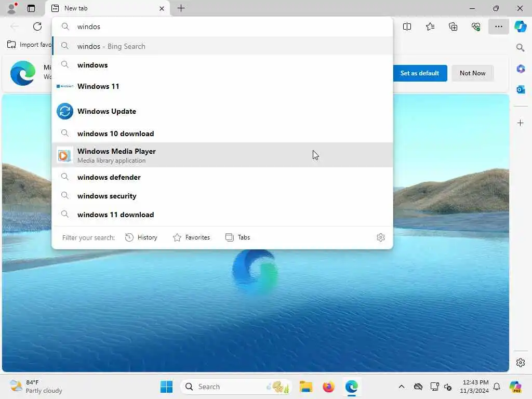Choose windows security suggestion
Screen dimensions: 532x399
[222, 196]
